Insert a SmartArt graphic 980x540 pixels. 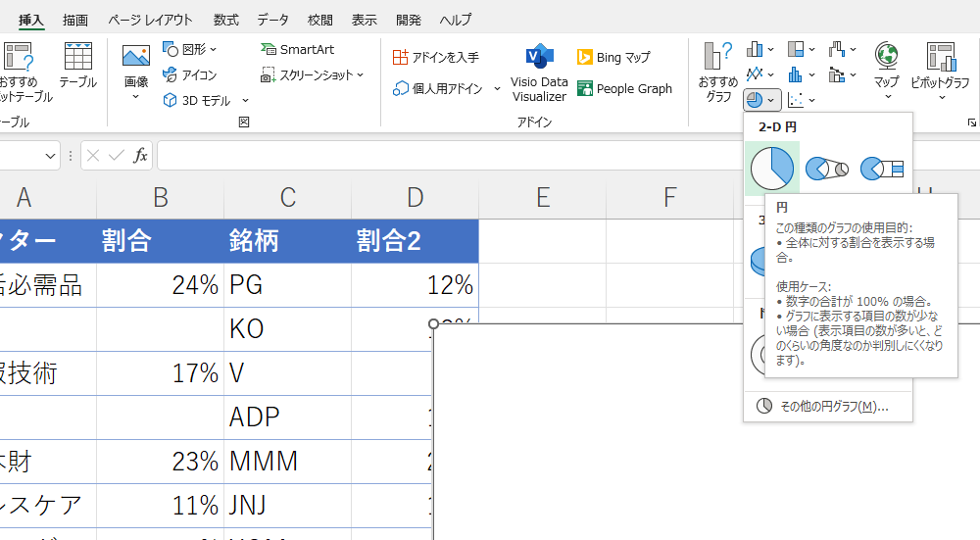tap(298, 49)
